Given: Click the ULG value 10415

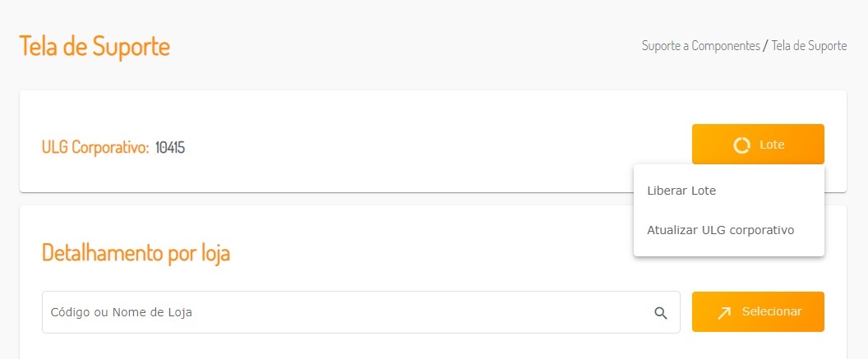Looking at the screenshot, I should [170, 148].
